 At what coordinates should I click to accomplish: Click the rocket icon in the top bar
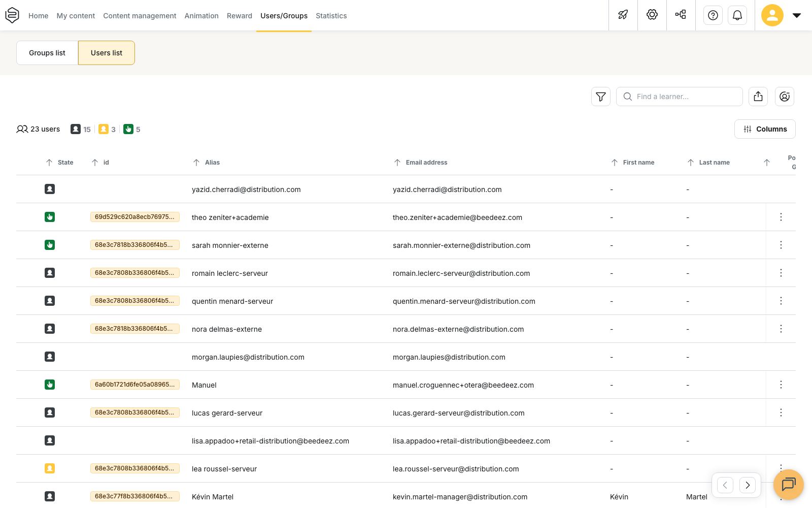623,15
